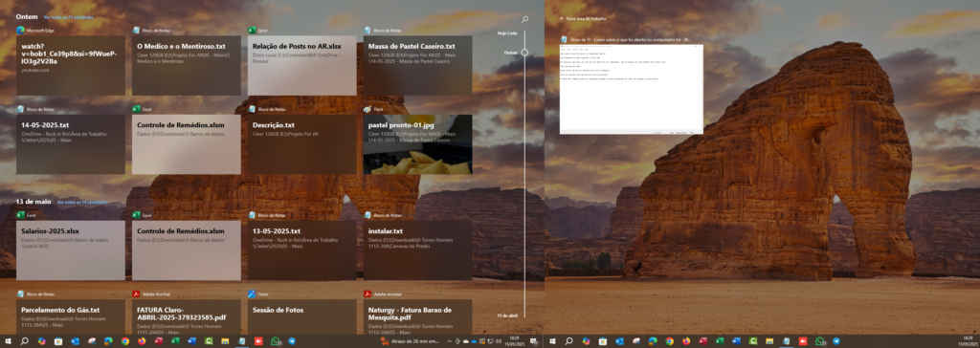The image size is (980, 348).
Task: Expand the hidden tray icons chevron
Action: (x=450, y=341)
